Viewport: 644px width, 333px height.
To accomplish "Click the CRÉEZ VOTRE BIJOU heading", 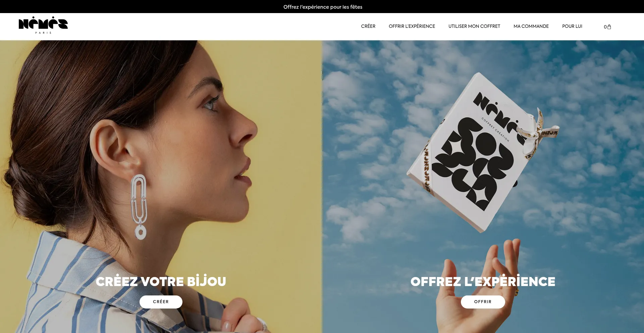I will pos(161,281).
